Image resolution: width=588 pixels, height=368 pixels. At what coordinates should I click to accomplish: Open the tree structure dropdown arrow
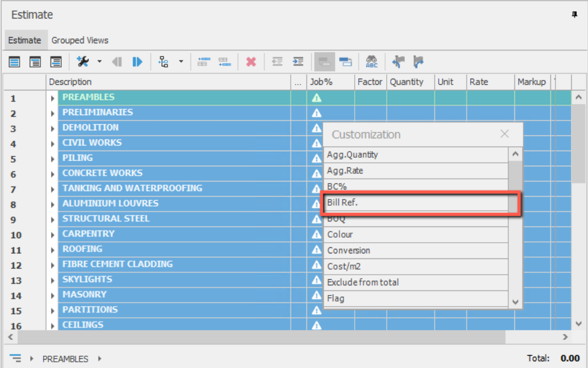click(180, 62)
